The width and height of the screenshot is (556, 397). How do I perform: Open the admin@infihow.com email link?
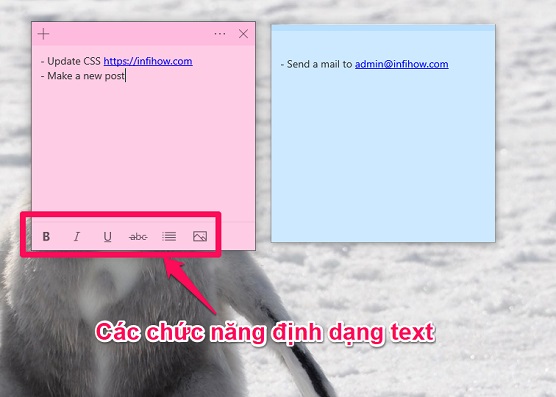click(402, 64)
